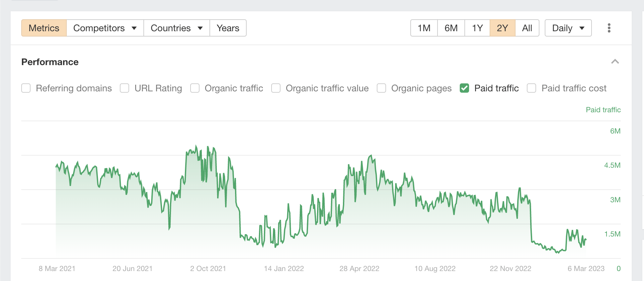
Task: Open the Competitors dropdown
Action: (x=105, y=28)
